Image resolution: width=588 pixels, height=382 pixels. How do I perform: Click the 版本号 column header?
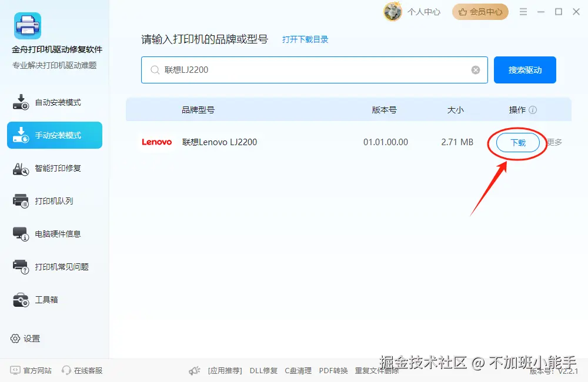coord(384,110)
